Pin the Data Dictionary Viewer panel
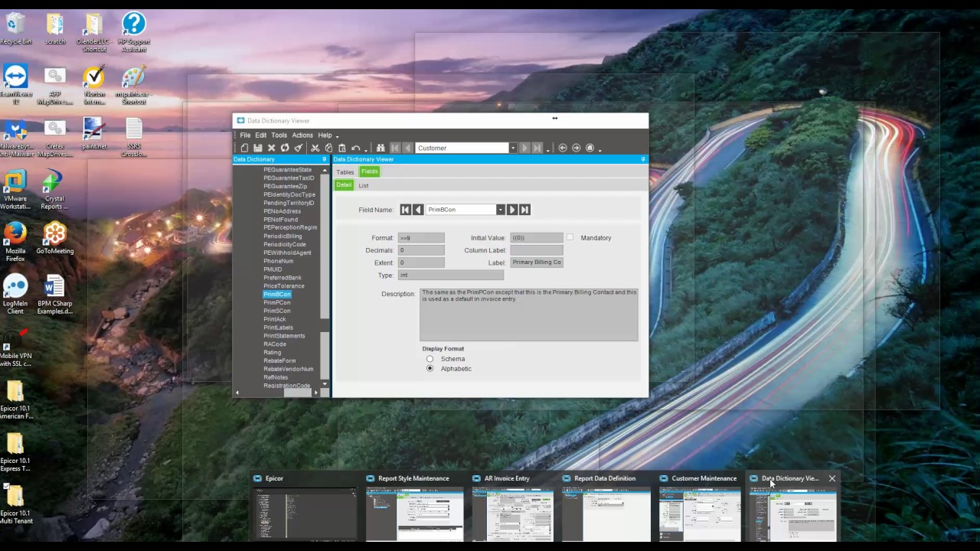 click(x=642, y=159)
